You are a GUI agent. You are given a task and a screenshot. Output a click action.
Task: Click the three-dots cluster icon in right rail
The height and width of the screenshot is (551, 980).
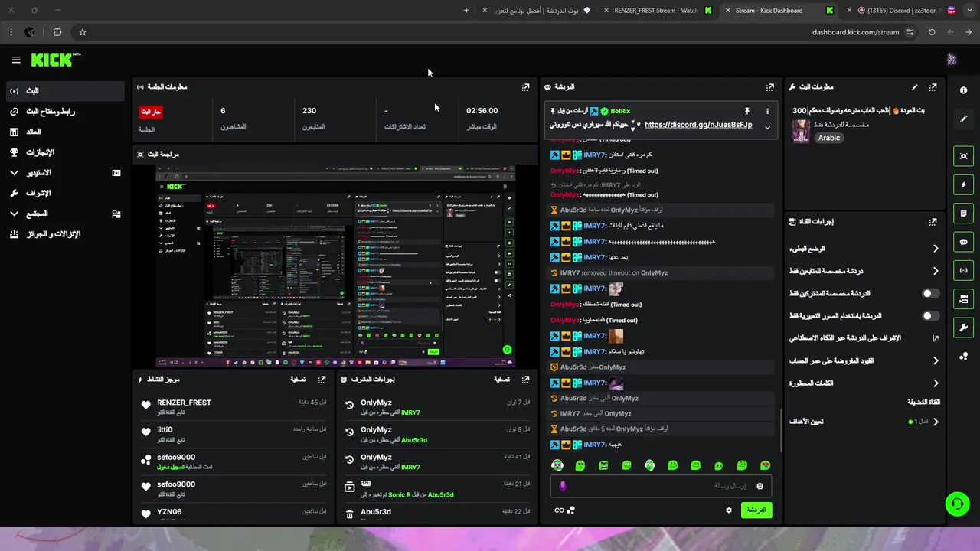click(963, 356)
